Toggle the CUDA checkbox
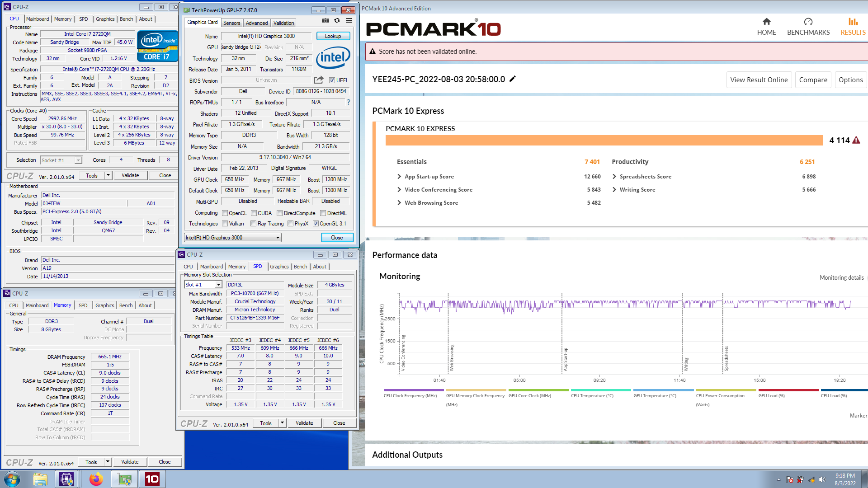Screen dimensions: 868x488 click(254, 213)
